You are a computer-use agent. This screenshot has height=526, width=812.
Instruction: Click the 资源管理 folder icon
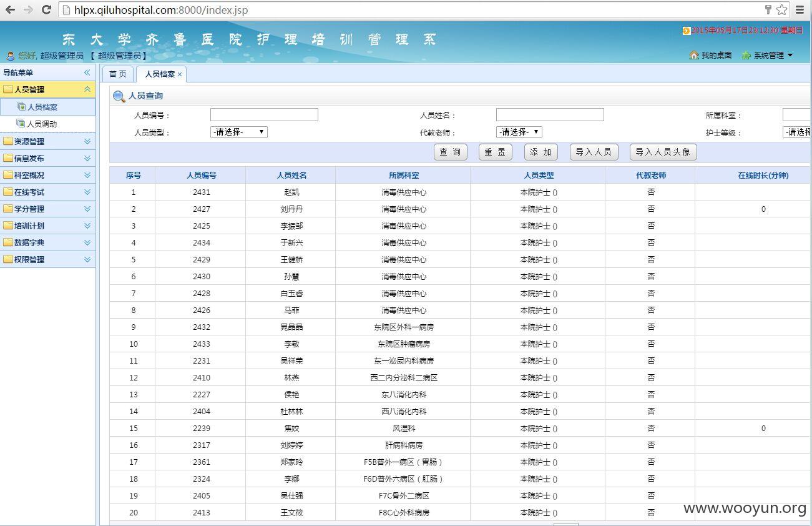pyautogui.click(x=8, y=141)
